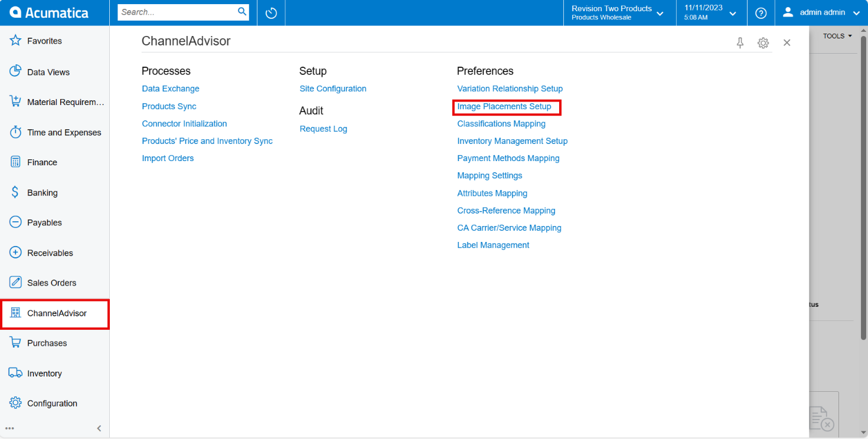Open the admin admin user menu
This screenshot has width=868, height=439.
[x=821, y=13]
